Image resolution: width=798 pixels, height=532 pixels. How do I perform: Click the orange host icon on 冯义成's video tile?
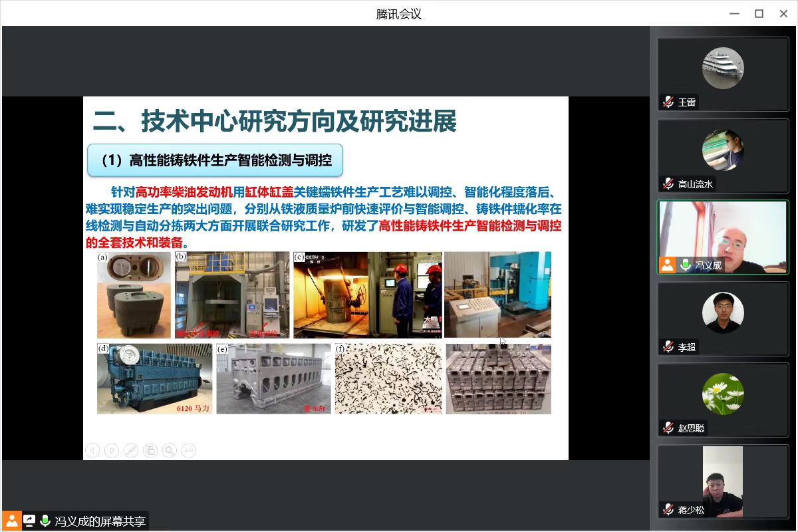(667, 265)
